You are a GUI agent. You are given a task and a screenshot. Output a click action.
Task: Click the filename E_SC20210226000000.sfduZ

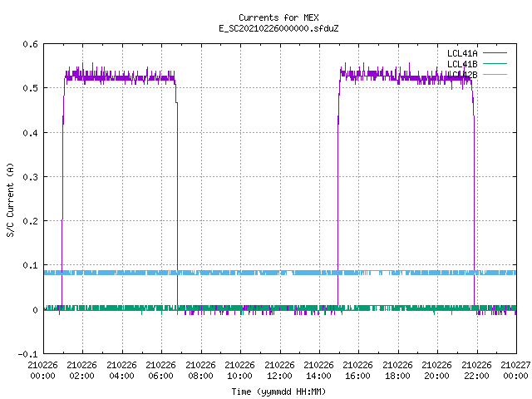(278, 28)
